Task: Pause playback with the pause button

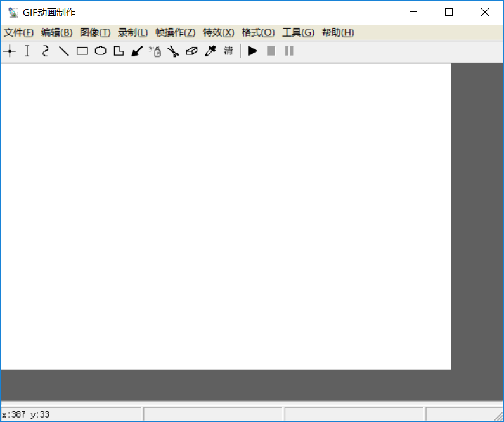Action: 289,51
